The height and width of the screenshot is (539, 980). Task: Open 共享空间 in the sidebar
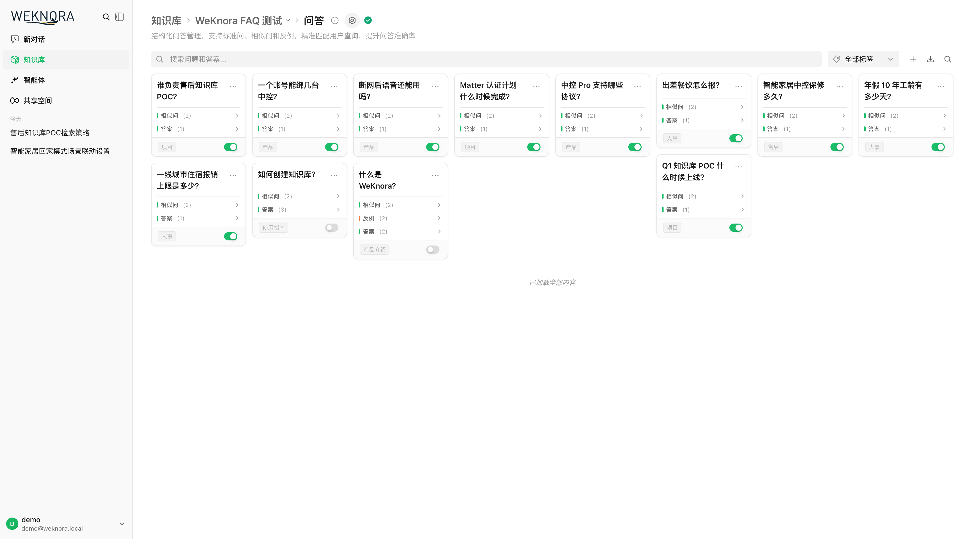[66, 100]
